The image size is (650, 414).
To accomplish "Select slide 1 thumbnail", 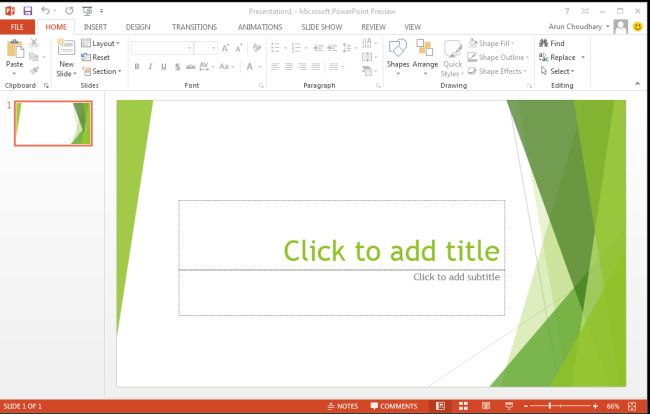I will click(53, 123).
